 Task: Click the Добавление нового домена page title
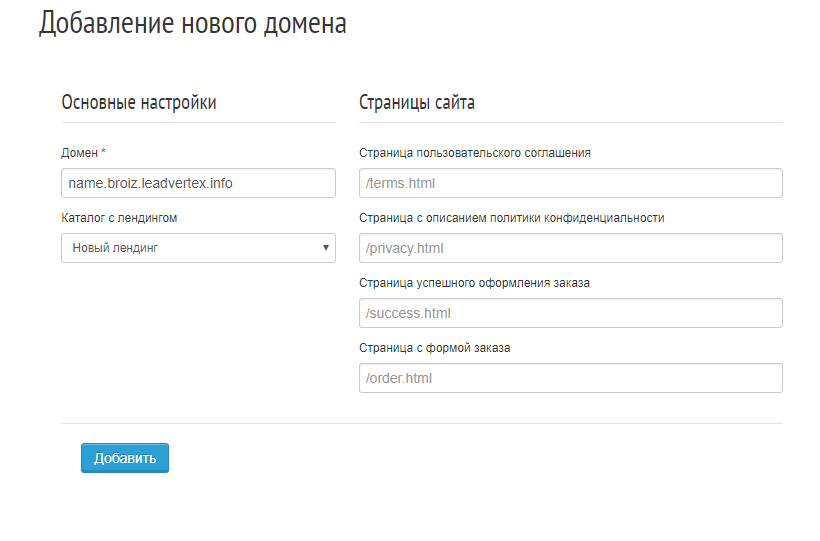coord(193,23)
